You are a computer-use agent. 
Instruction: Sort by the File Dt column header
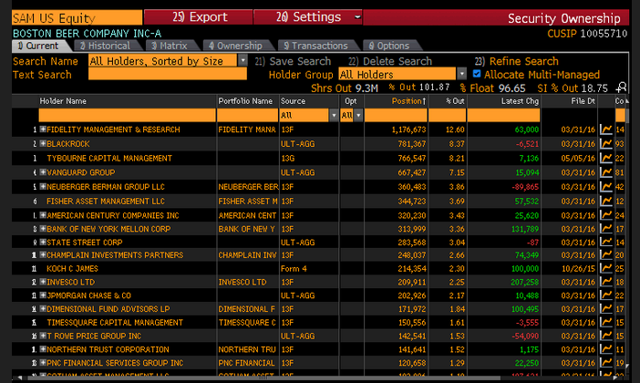tap(583, 101)
